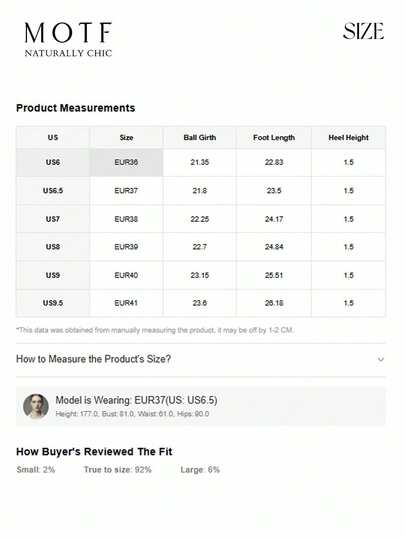
Task: Click the Heel Height column header
Action: point(348,138)
